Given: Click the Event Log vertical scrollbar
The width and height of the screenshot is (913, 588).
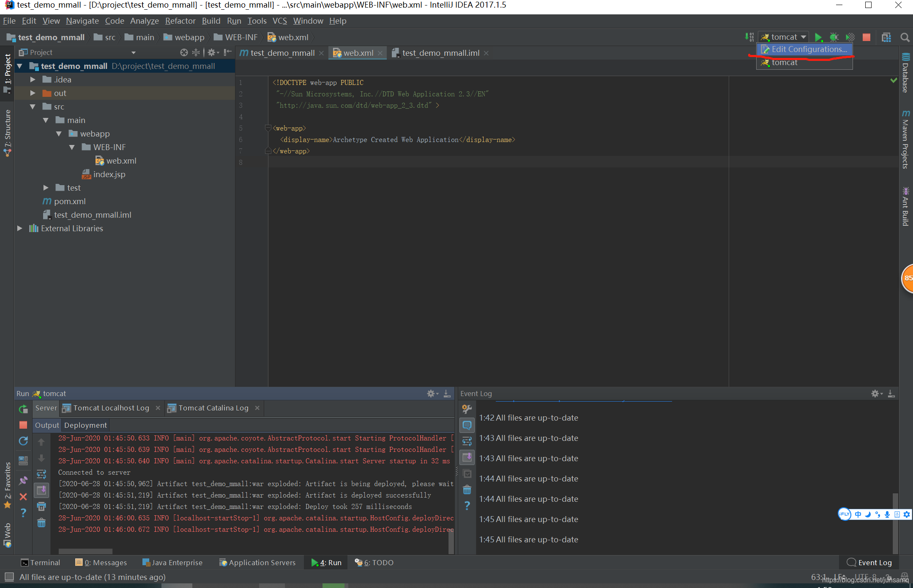Looking at the screenshot, I should pos(895,523).
